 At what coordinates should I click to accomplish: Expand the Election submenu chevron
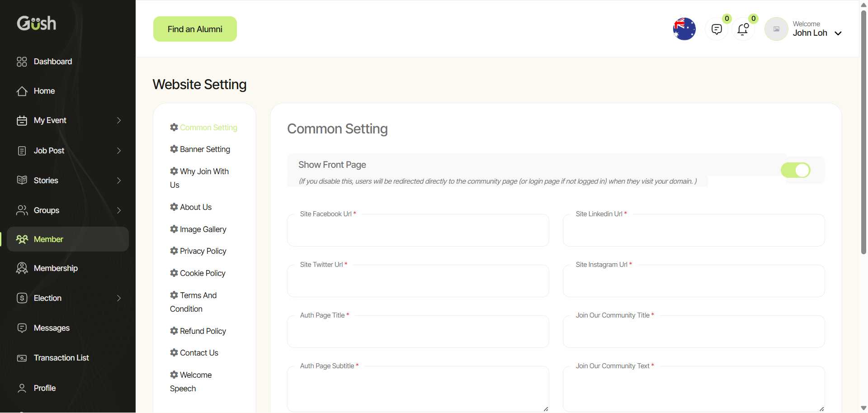click(119, 298)
